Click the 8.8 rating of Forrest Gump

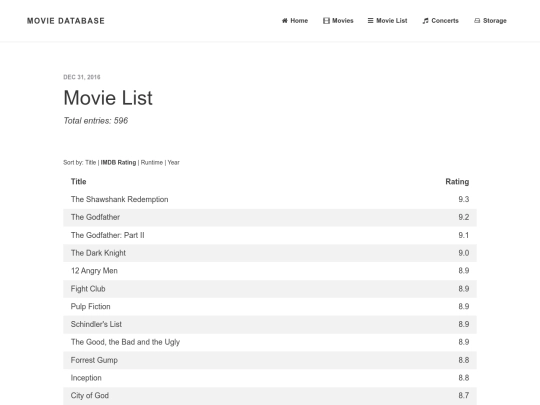[x=464, y=360]
